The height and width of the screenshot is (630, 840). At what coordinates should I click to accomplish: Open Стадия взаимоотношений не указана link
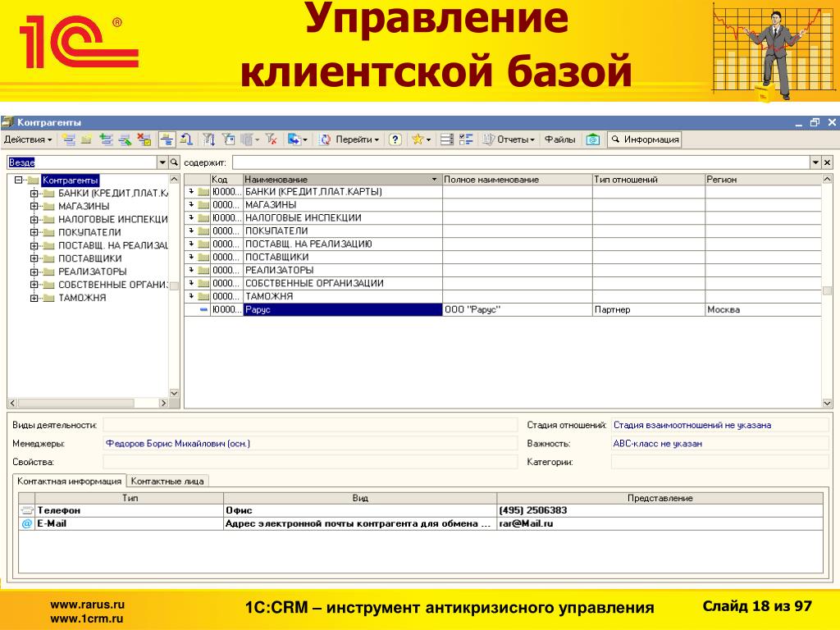tap(692, 426)
